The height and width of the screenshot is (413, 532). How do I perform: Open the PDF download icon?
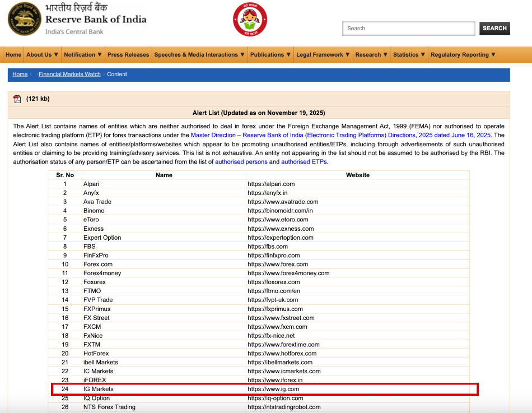[x=17, y=99]
